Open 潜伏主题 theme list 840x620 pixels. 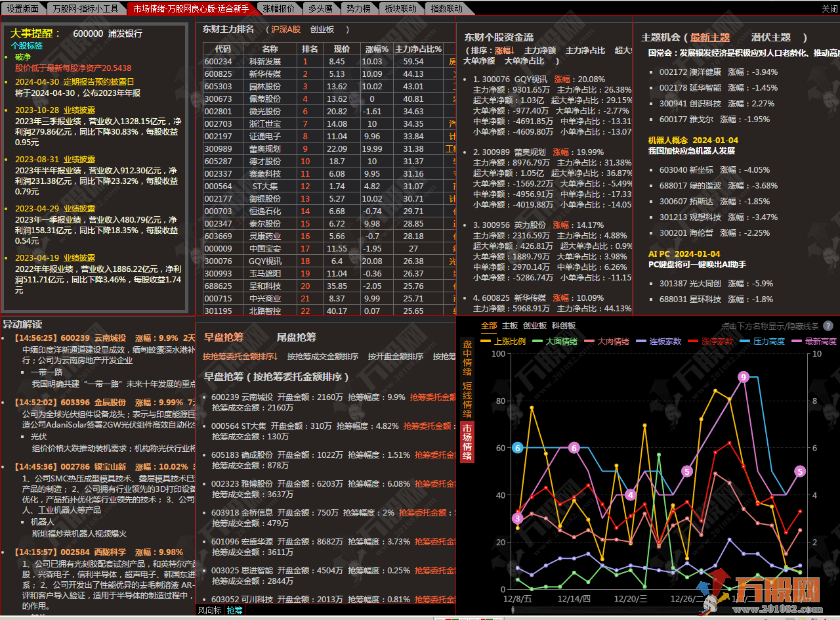[x=771, y=37]
